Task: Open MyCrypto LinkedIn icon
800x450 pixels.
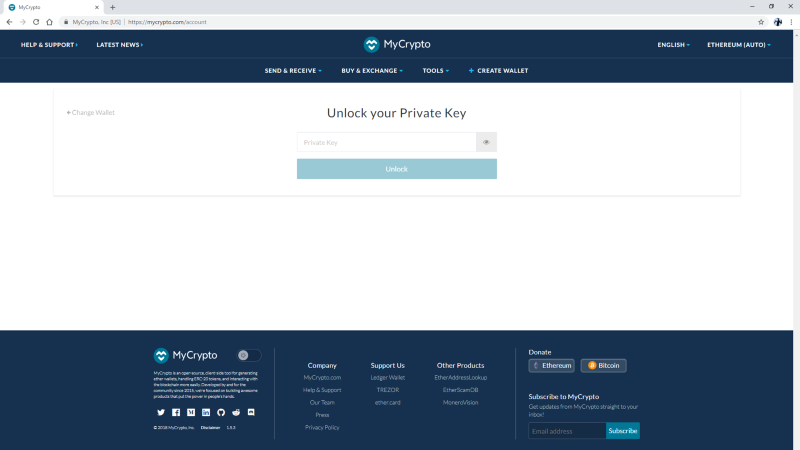Action: 206,412
